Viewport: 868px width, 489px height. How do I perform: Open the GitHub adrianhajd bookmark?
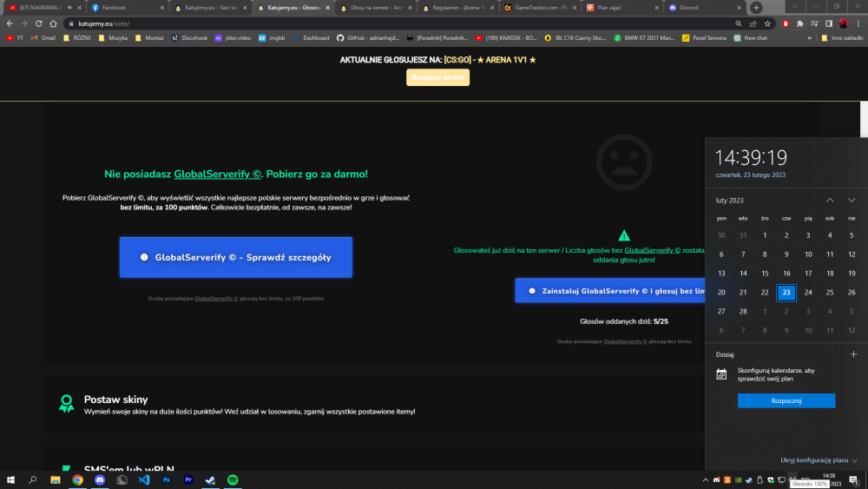click(367, 38)
